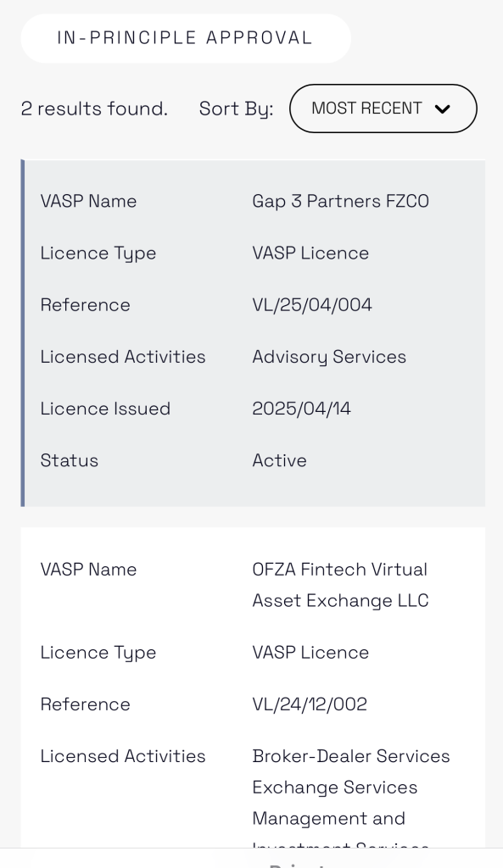Click the 2025/04/14 licence issued date
The image size is (503, 868).
(301, 409)
